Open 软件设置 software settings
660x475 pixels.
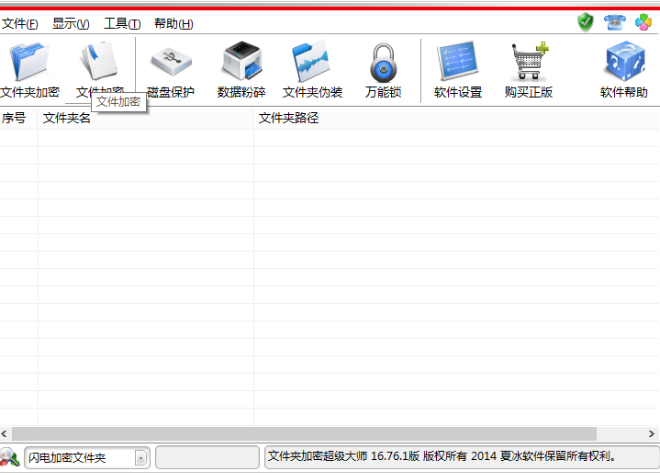458,69
